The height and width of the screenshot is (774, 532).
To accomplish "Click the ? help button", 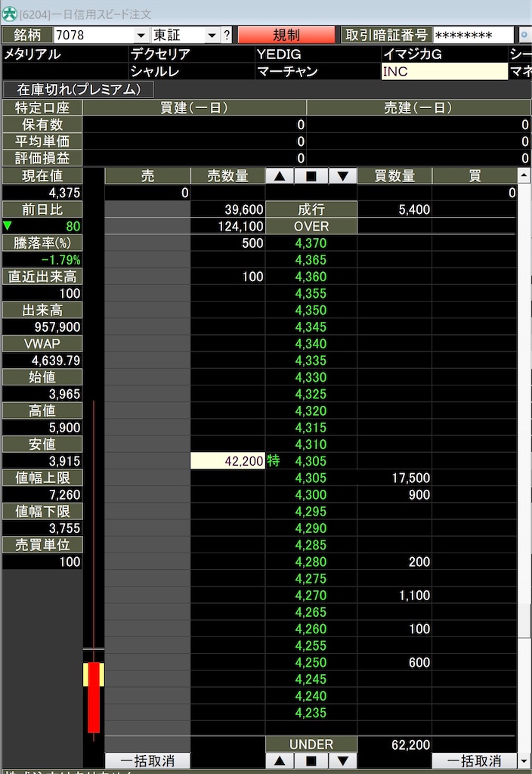I will pos(227,35).
